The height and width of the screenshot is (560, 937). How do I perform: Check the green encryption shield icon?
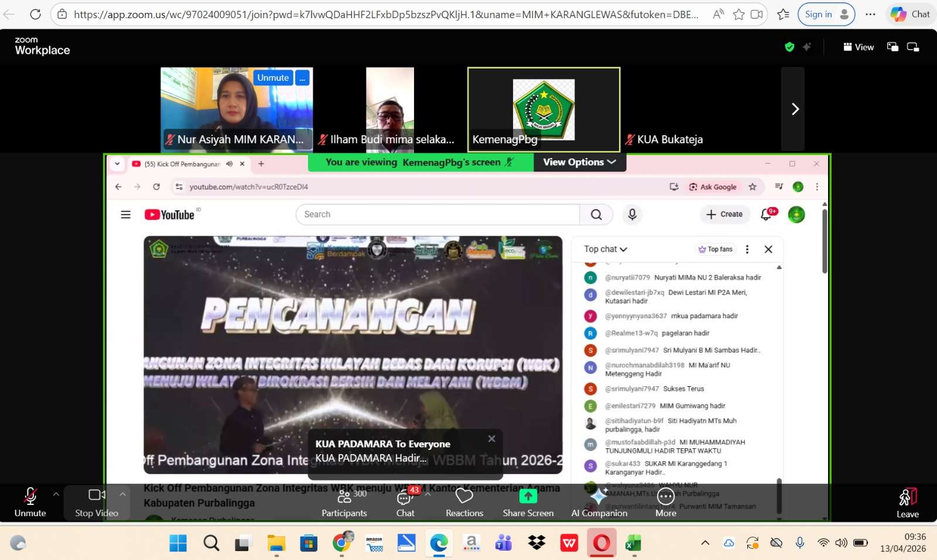pos(789,47)
